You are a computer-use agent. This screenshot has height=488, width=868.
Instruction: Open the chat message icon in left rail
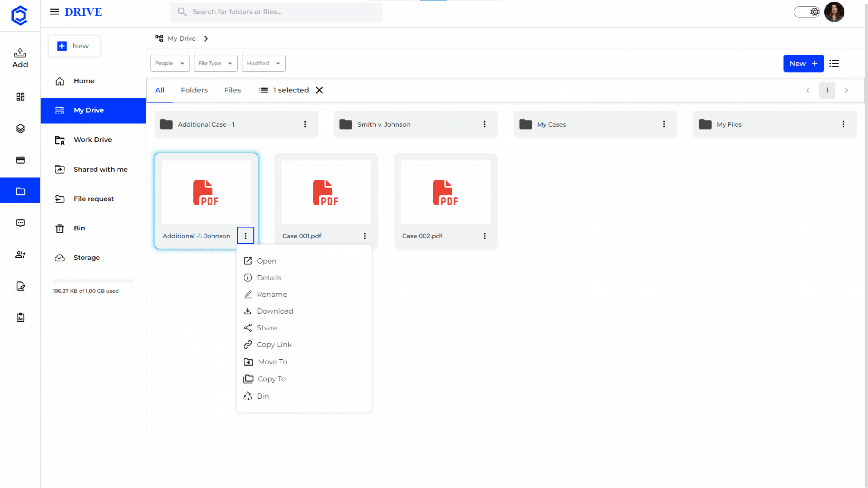20,223
